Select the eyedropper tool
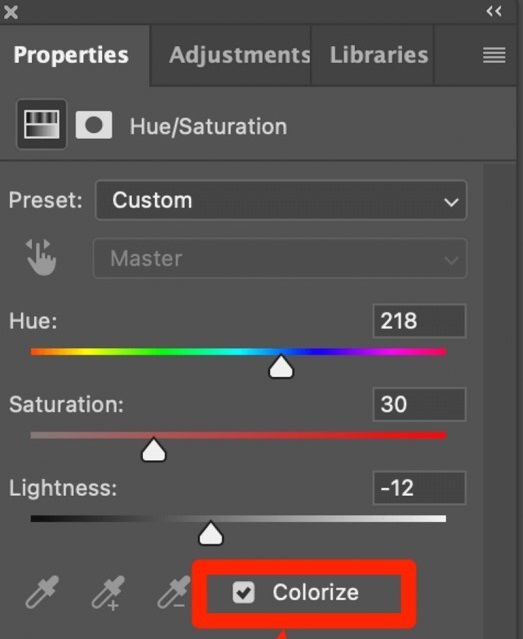Screen dimensions: 523x639 point(42,592)
